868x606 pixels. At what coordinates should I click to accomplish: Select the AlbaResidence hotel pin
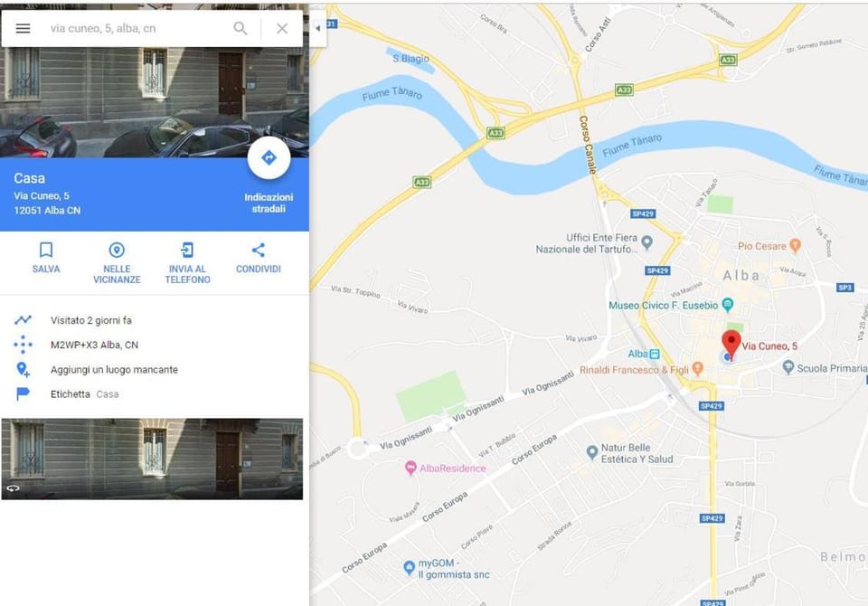point(410,469)
